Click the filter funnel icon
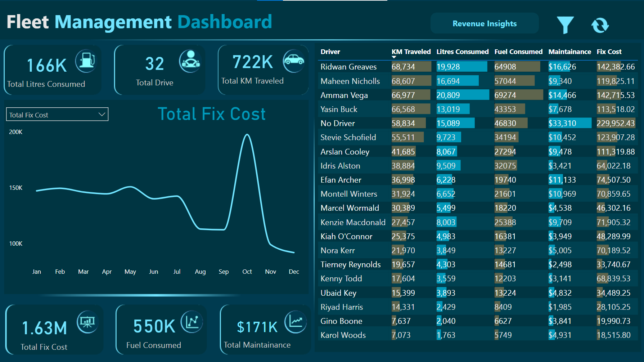The image size is (644, 362). (x=565, y=25)
